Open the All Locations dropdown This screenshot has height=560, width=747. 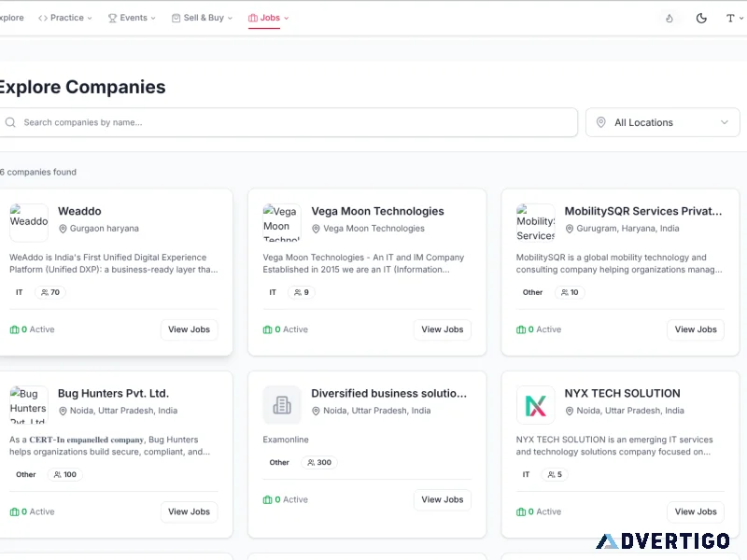662,122
